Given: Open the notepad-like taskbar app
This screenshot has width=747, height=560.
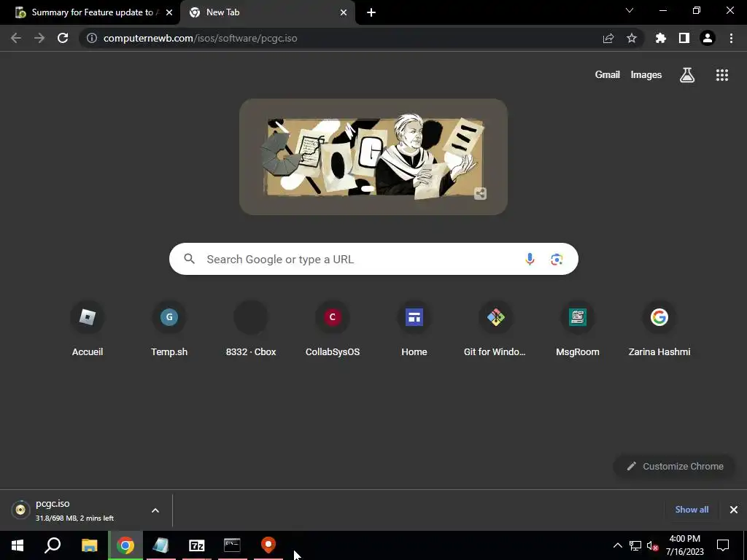Looking at the screenshot, I should pyautogui.click(x=161, y=545).
